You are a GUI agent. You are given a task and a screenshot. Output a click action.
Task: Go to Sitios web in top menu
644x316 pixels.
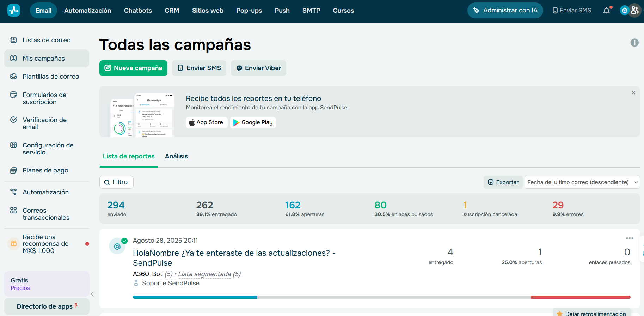[208, 11]
